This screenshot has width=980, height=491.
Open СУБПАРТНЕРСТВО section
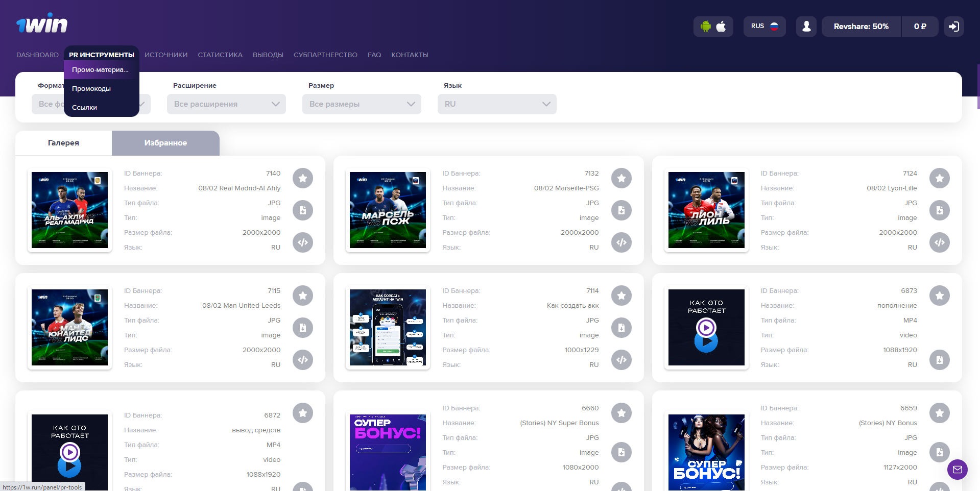pyautogui.click(x=325, y=55)
